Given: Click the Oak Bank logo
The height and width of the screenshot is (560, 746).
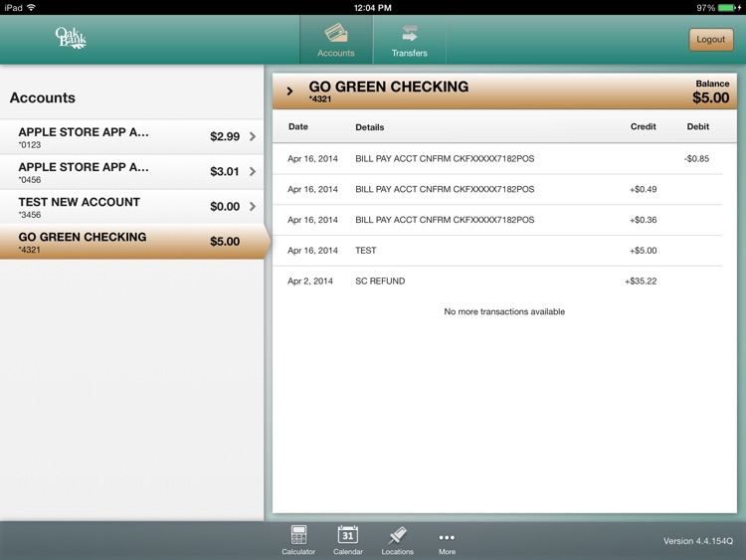Looking at the screenshot, I should [x=71, y=38].
